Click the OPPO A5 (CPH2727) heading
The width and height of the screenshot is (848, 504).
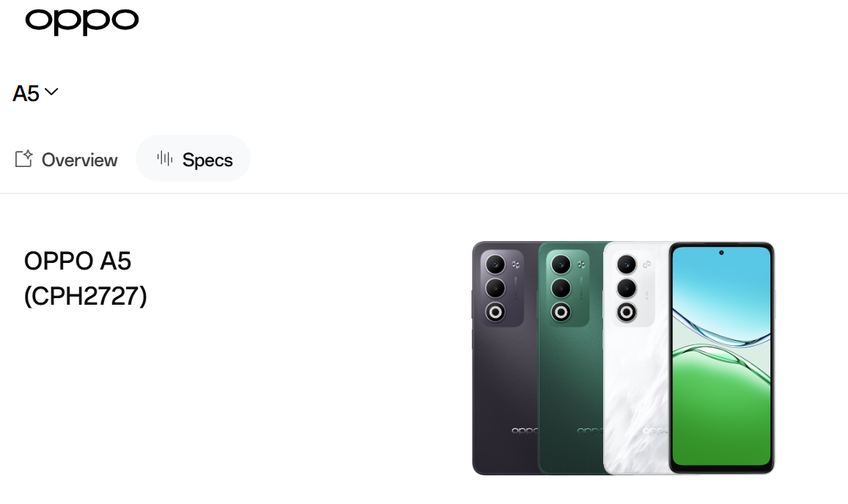[x=86, y=278]
